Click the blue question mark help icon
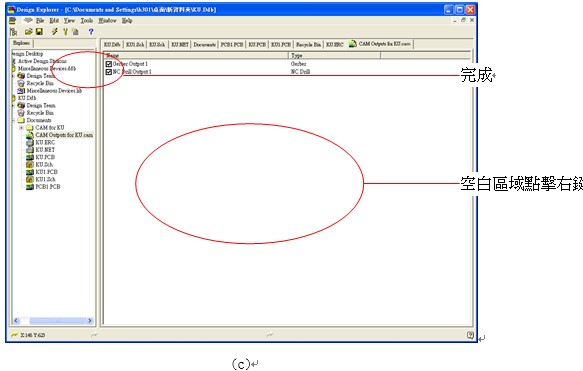Viewport: 583px width, 371px height. [x=91, y=32]
